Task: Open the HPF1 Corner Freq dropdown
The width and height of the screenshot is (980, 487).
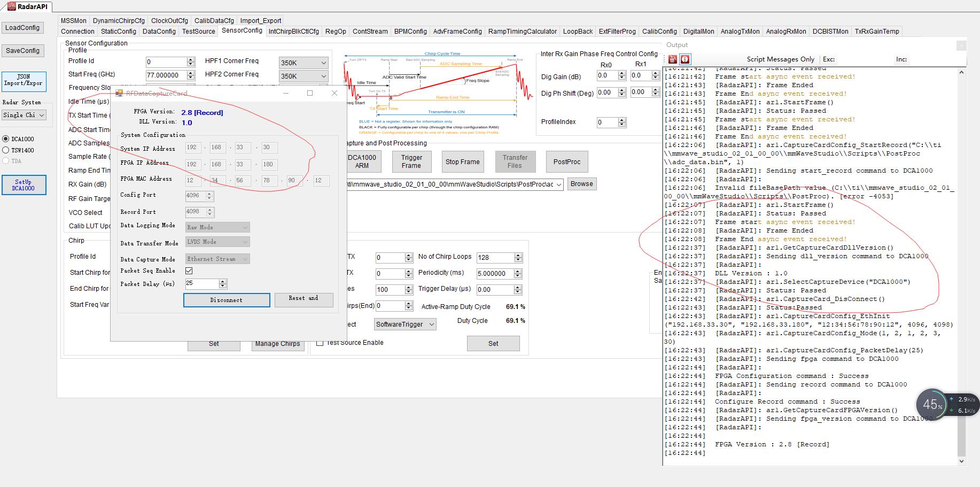Action: [303, 63]
